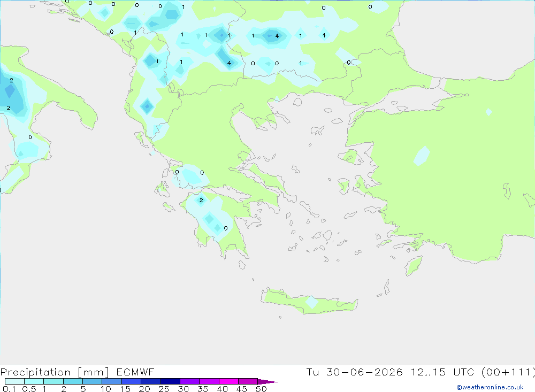Screen dimensions: 535x392
Task: Click the '50' legend scale label
Action: [261, 389]
